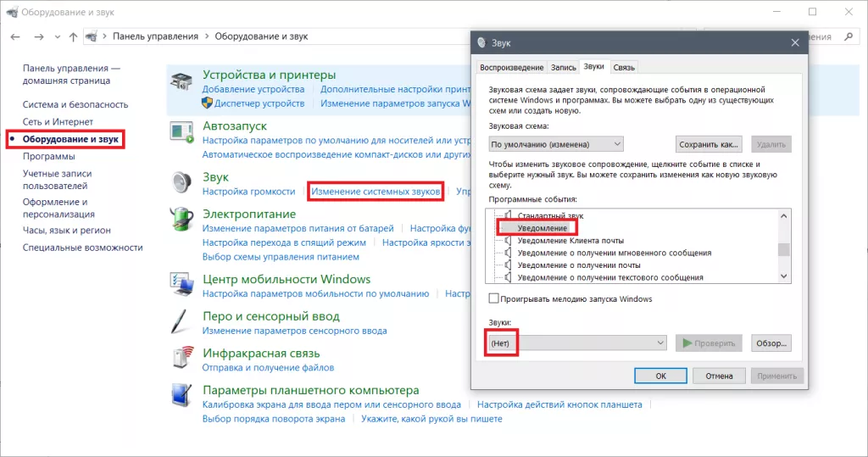
Task: Click the Сохранить как... button
Action: (709, 144)
